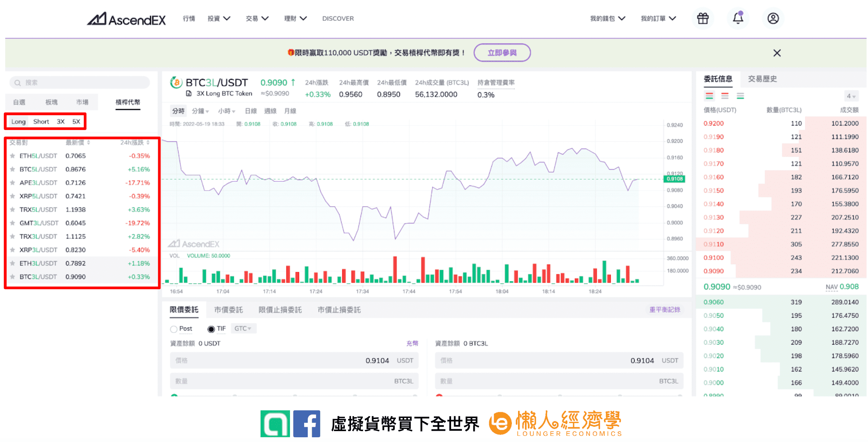Select the Post radio option

pyautogui.click(x=174, y=329)
